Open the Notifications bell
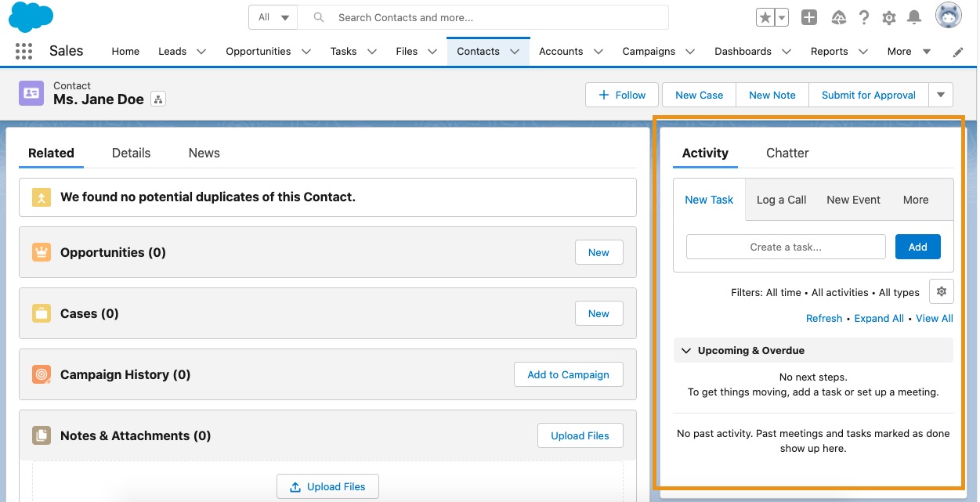980x502 pixels. coord(913,17)
